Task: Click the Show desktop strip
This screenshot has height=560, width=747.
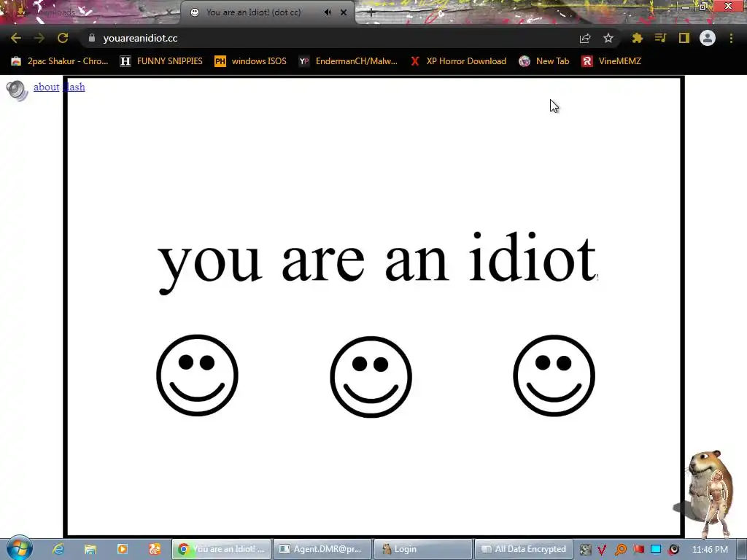Action: pos(742,549)
